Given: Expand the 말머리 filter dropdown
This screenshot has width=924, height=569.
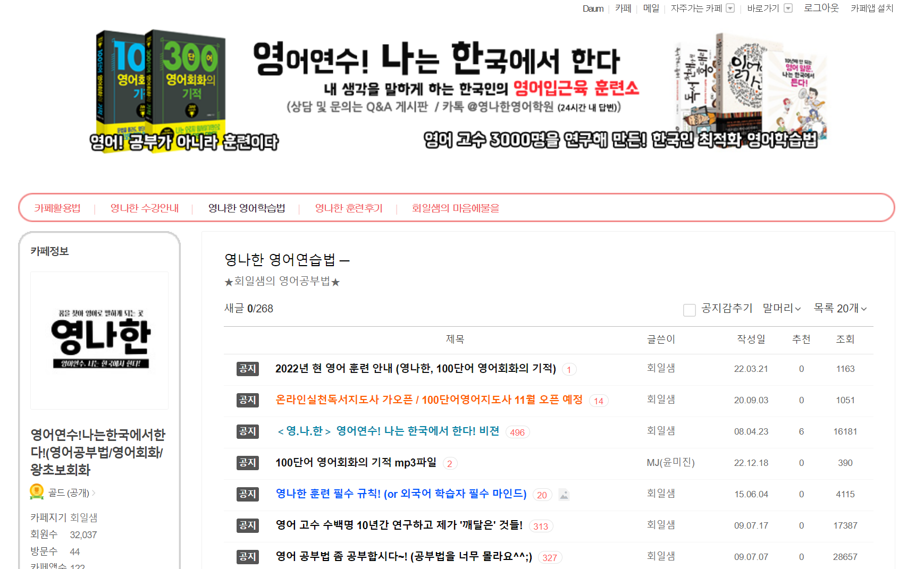Looking at the screenshot, I should [782, 308].
